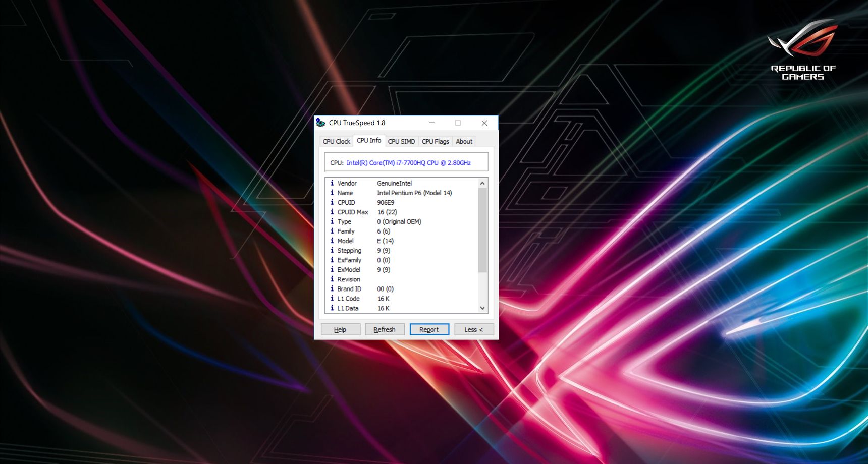Collapse details with Less < button
Viewport: 868px width, 464px height.
pyautogui.click(x=474, y=329)
